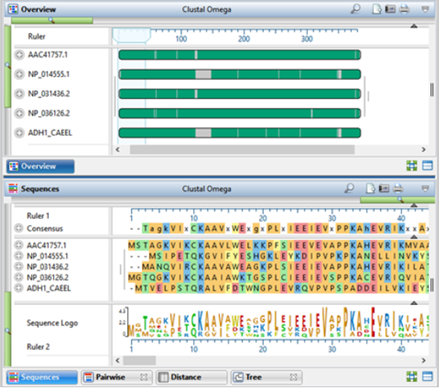Screen dimensions: 439x388
Task: Expand NP_036126.2 row in Sequences panel
Action: click(19, 277)
